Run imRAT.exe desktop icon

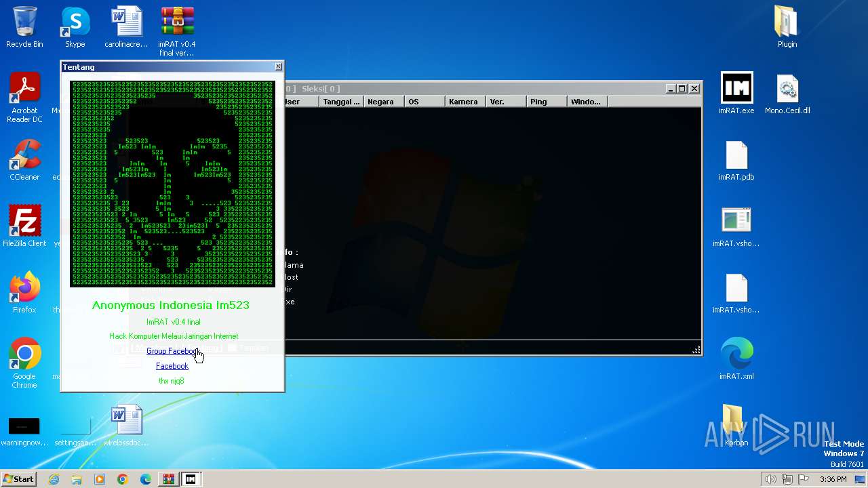[736, 94]
